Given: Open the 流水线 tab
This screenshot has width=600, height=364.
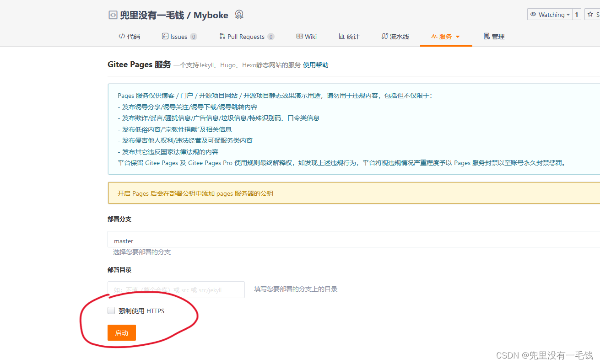Looking at the screenshot, I should (x=395, y=37).
